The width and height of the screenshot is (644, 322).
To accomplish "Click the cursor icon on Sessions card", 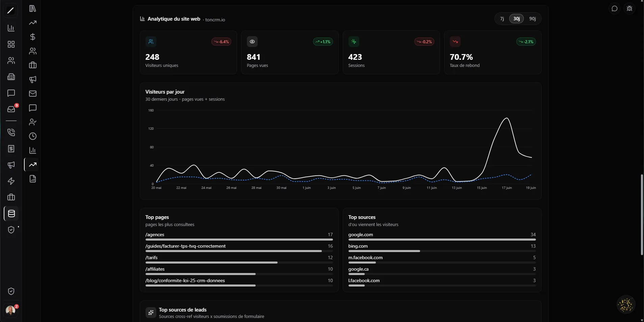I will pos(354,42).
